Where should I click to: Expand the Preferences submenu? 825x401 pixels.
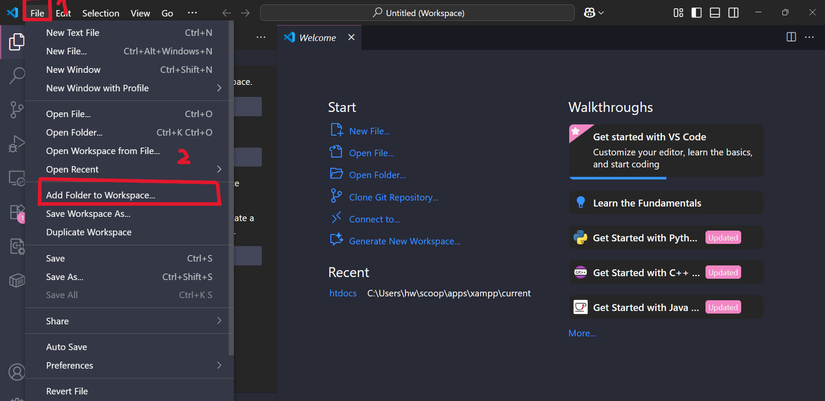pyautogui.click(x=127, y=365)
